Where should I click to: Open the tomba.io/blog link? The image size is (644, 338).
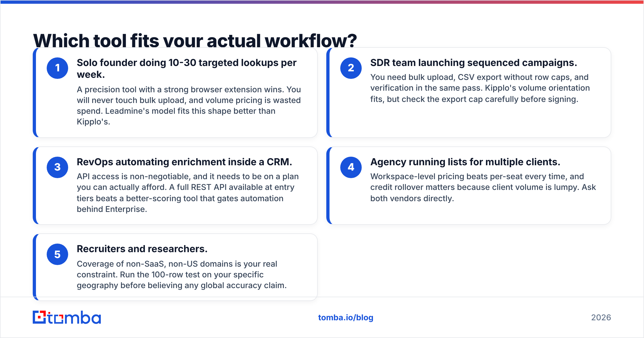(x=346, y=318)
